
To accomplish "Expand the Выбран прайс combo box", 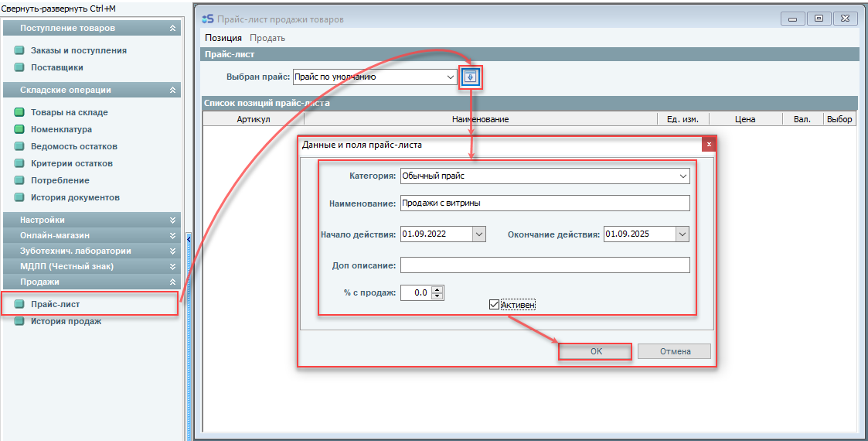I will pos(451,77).
